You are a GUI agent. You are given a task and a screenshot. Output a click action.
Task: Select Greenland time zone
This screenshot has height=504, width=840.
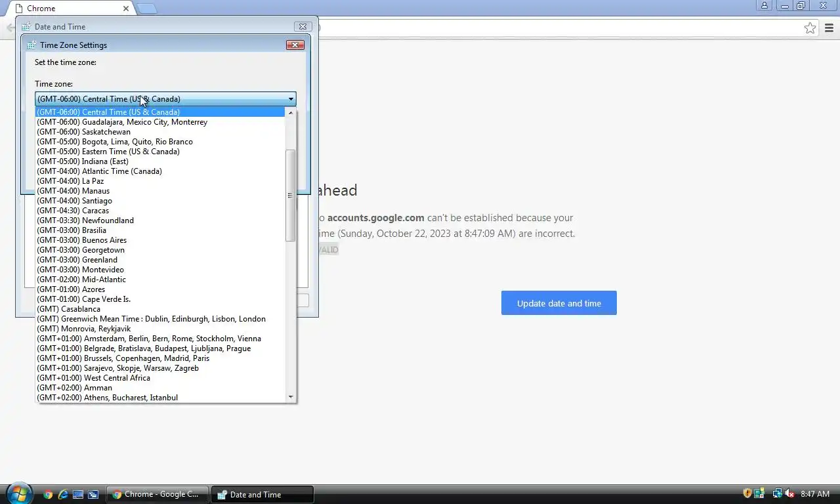[160, 260]
